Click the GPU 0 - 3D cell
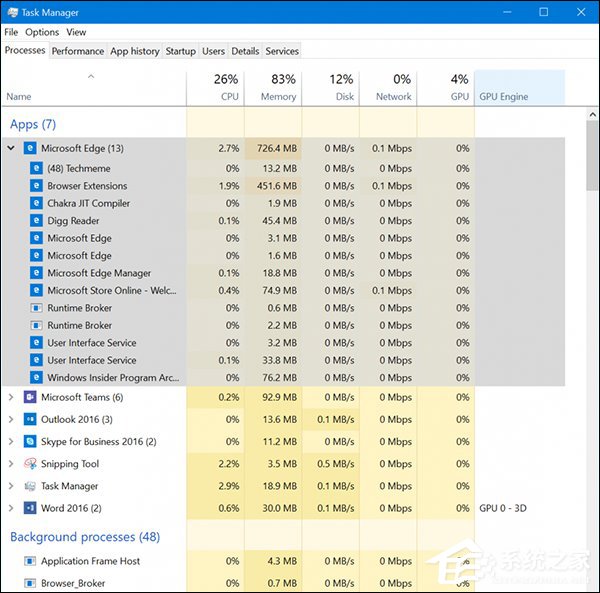Screen dimensions: 600x593 503,508
